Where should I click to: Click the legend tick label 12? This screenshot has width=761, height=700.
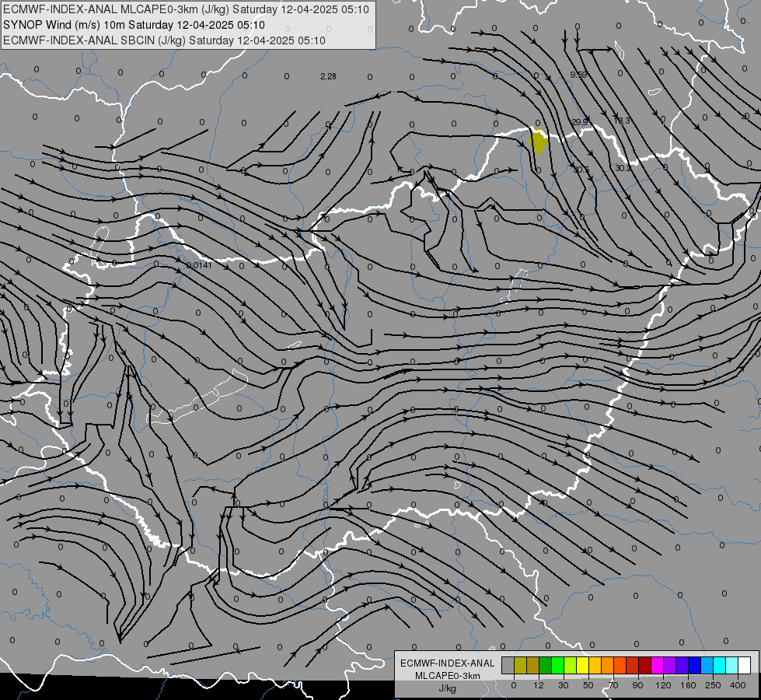538,685
